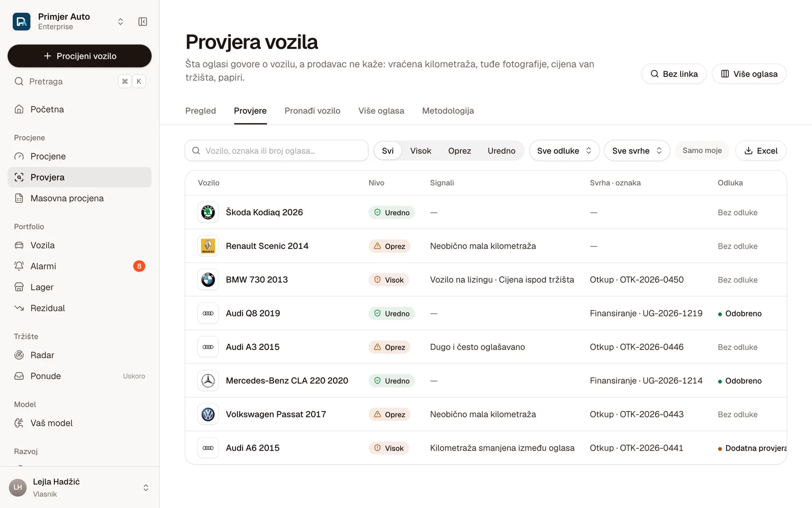Click the Audi Q8 logo thumbnail
812x508 pixels.
(x=208, y=313)
